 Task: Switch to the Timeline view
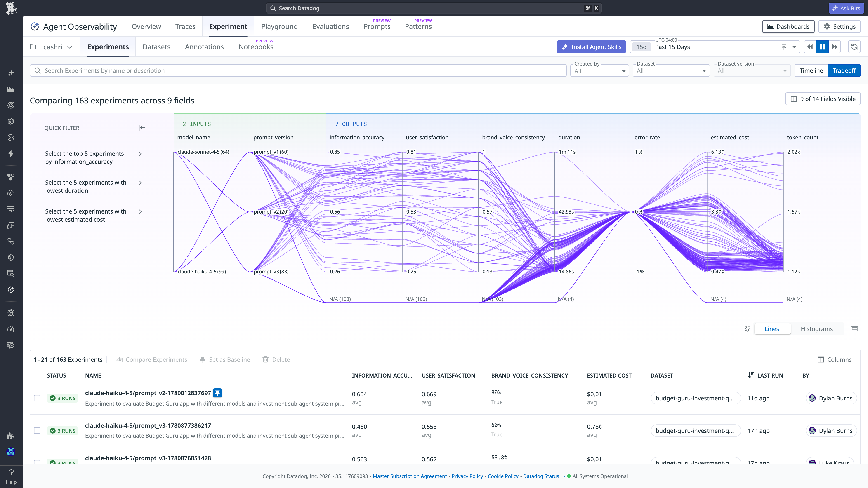click(x=811, y=70)
